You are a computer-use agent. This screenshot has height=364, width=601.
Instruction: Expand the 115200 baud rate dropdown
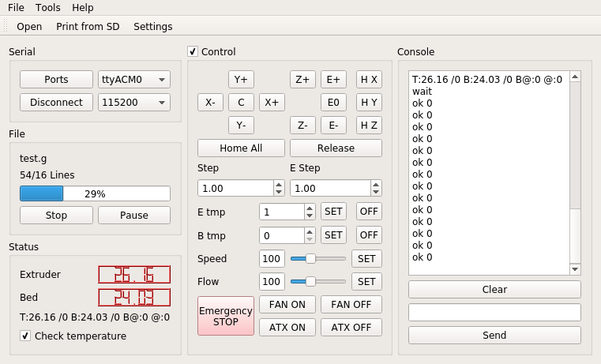(x=134, y=103)
